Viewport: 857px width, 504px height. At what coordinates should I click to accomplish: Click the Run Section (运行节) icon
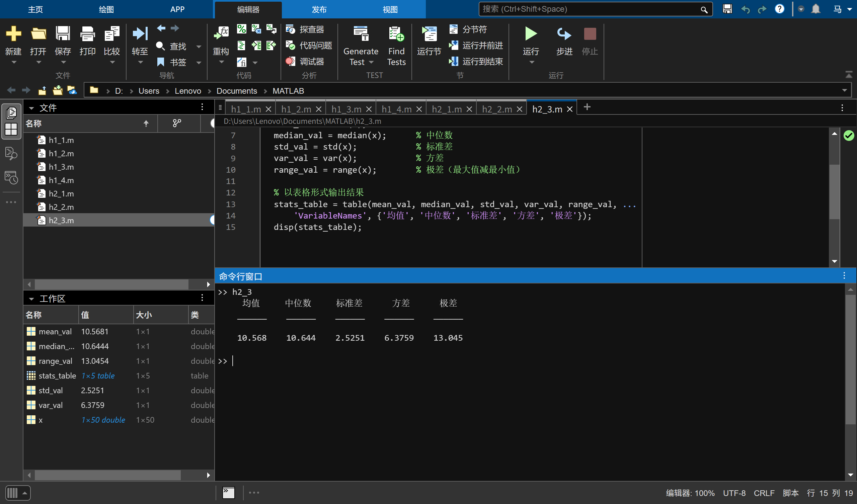429,34
